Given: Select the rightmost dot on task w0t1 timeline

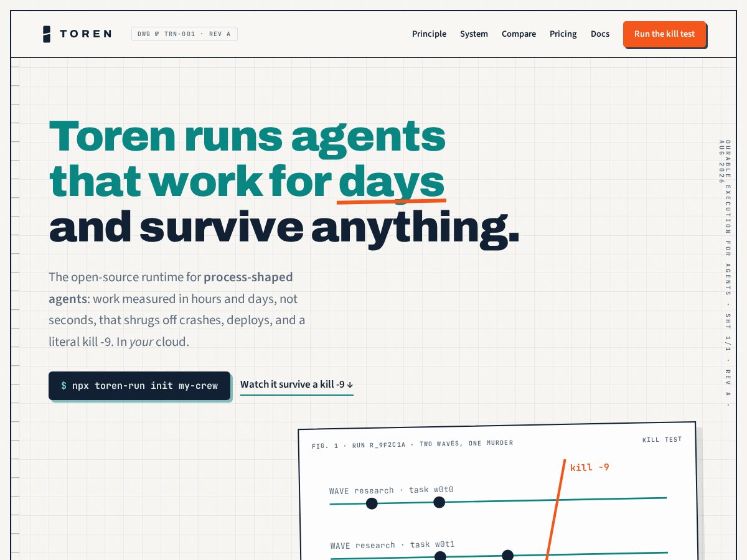Looking at the screenshot, I should 507,555.
